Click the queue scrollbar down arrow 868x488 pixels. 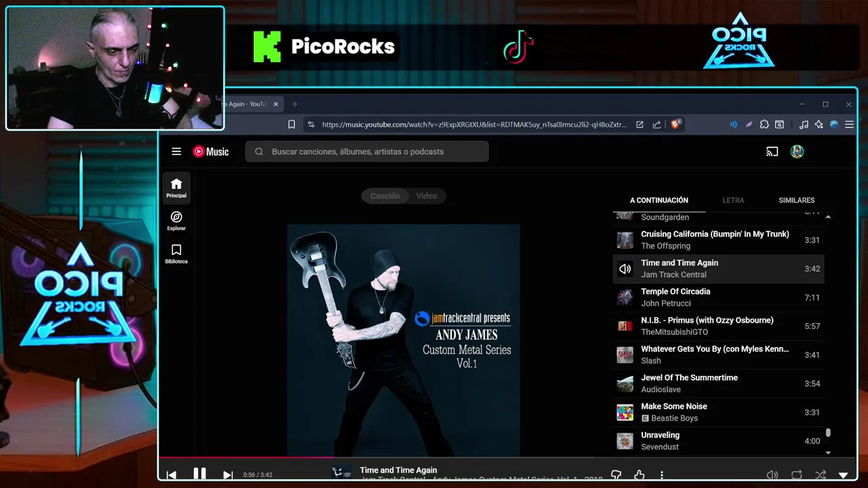pyautogui.click(x=828, y=452)
